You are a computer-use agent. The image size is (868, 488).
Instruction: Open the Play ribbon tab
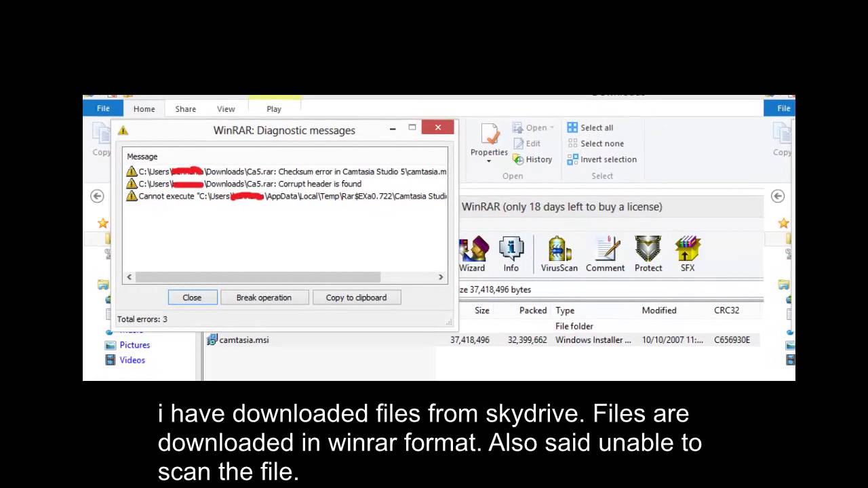[x=274, y=108]
